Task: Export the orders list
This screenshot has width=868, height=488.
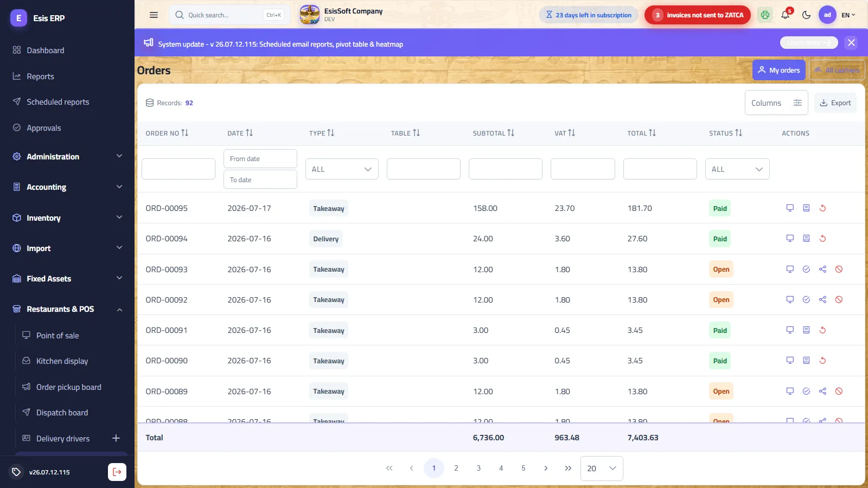Action: pos(835,103)
